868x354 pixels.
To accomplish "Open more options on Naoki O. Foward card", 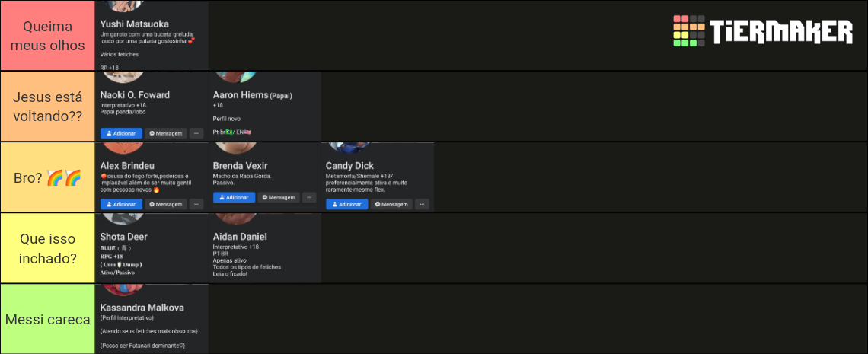I will [196, 133].
